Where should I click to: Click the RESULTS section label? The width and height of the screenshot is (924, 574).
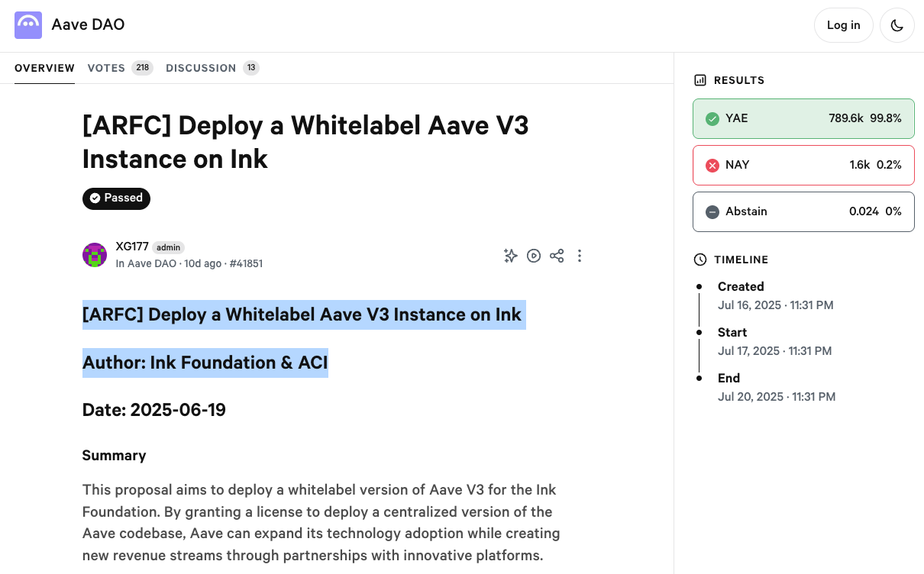[x=739, y=80]
